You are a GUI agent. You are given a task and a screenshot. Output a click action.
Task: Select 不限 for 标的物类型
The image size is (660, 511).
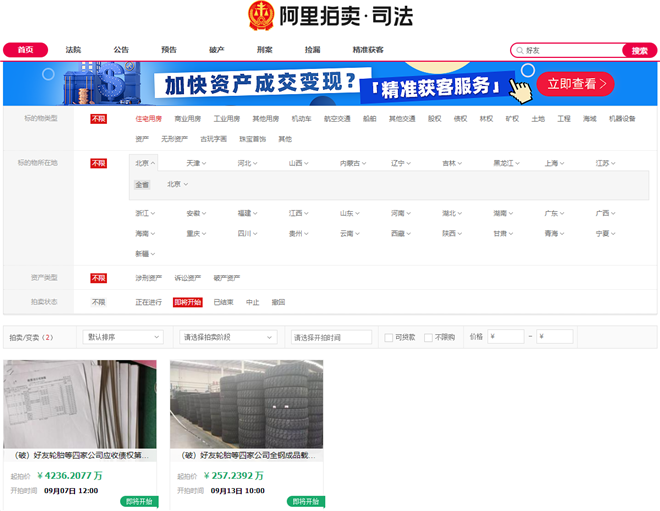pyautogui.click(x=98, y=119)
